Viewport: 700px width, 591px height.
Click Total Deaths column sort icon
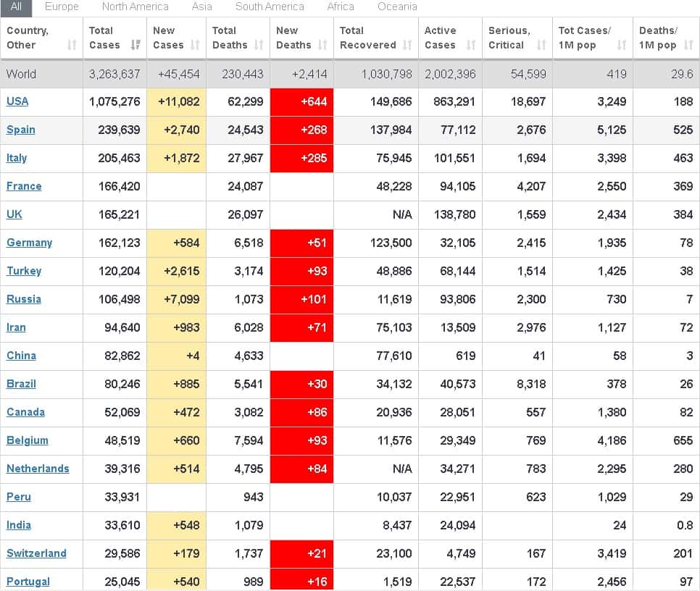tap(259, 45)
